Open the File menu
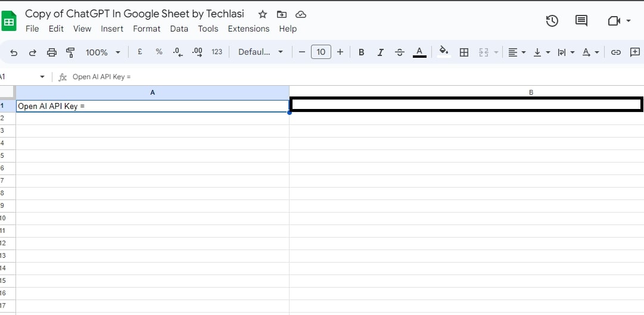The width and height of the screenshot is (644, 315). click(x=32, y=29)
